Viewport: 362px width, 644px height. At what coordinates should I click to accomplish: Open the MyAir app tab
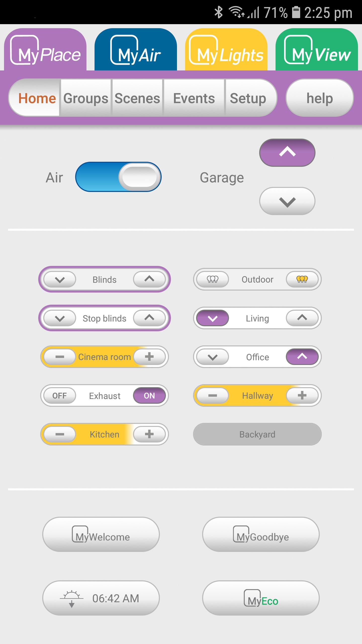pos(136,50)
